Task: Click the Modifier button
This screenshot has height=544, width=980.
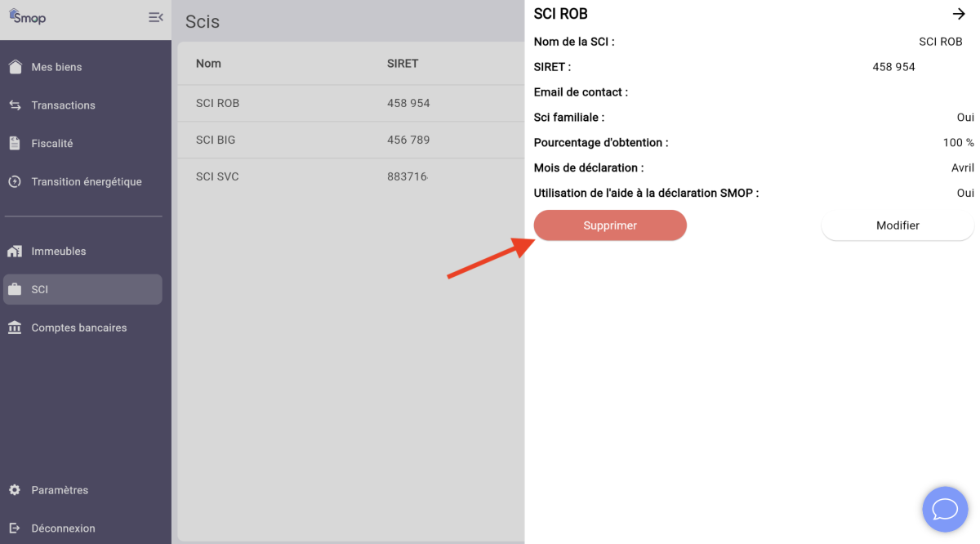Action: point(898,225)
